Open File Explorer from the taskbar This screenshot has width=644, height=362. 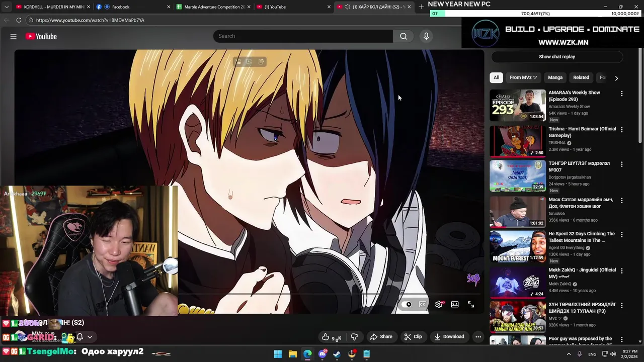pos(293,354)
